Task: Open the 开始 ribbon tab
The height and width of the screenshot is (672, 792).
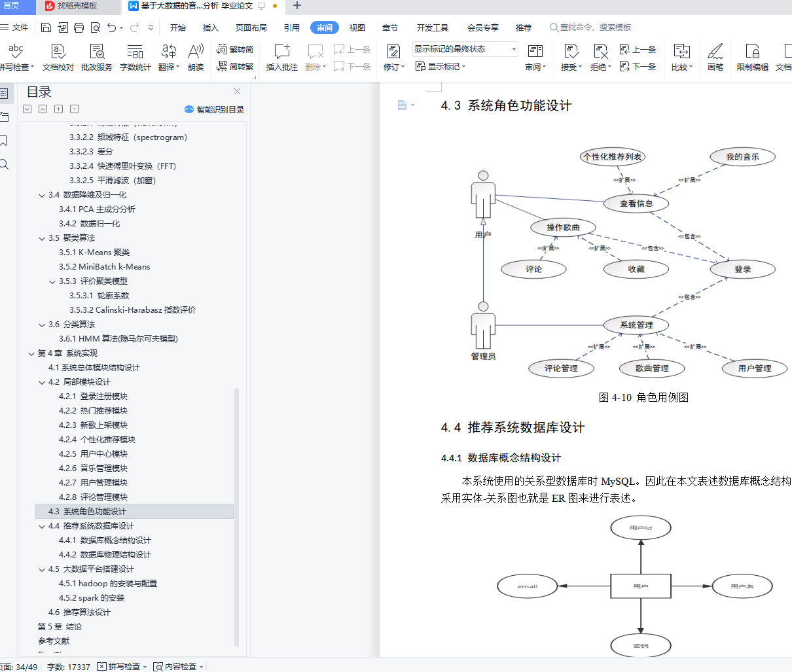Action: [x=178, y=27]
